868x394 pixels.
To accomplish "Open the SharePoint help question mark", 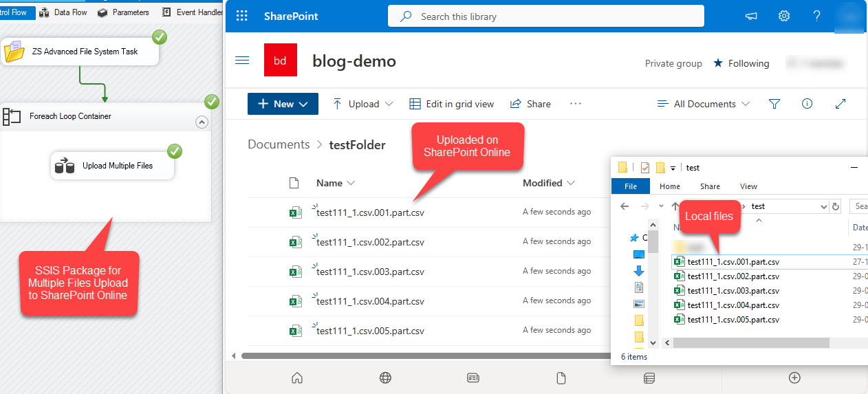I will tap(816, 16).
